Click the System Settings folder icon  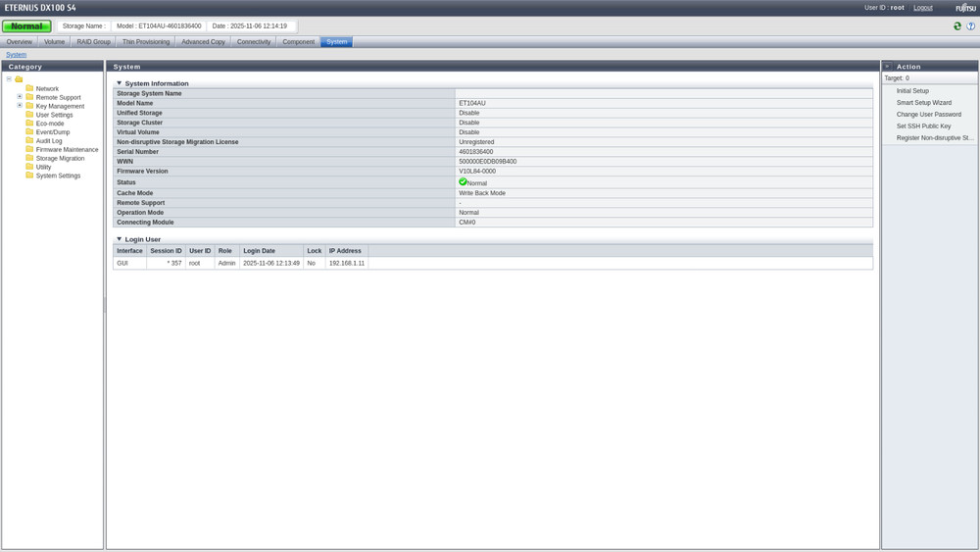click(29, 176)
